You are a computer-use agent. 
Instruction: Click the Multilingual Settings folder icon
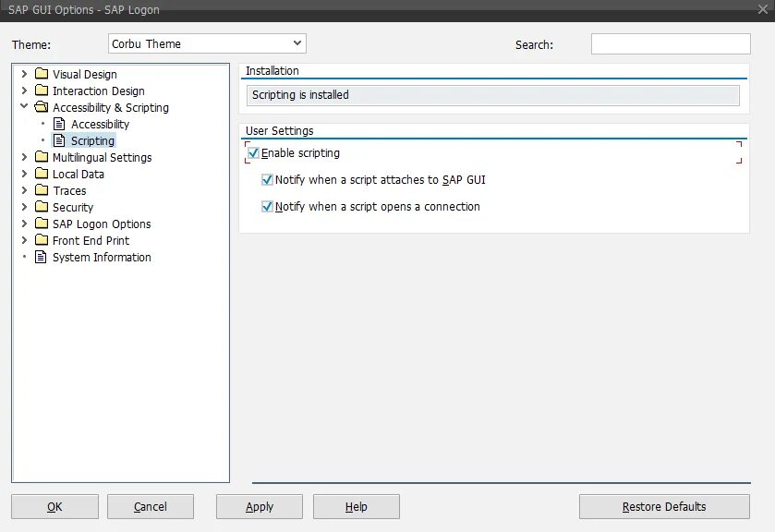42,157
